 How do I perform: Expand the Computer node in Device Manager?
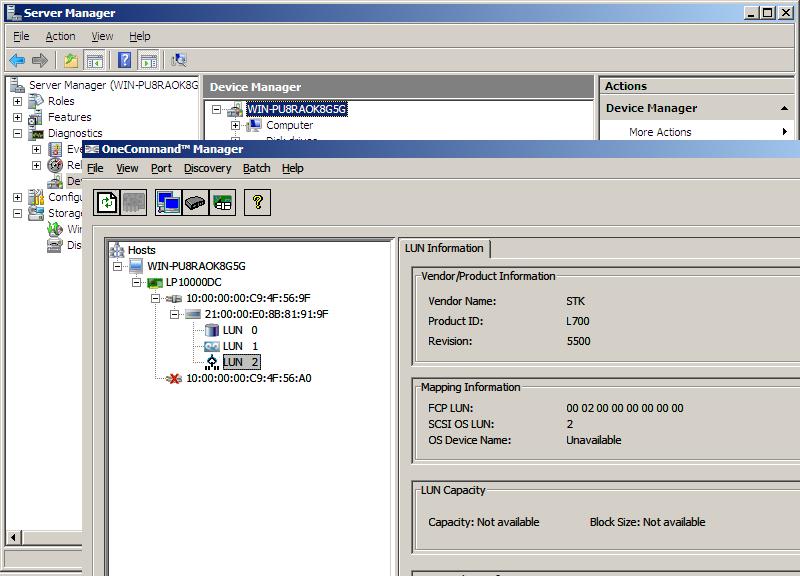coord(235,125)
